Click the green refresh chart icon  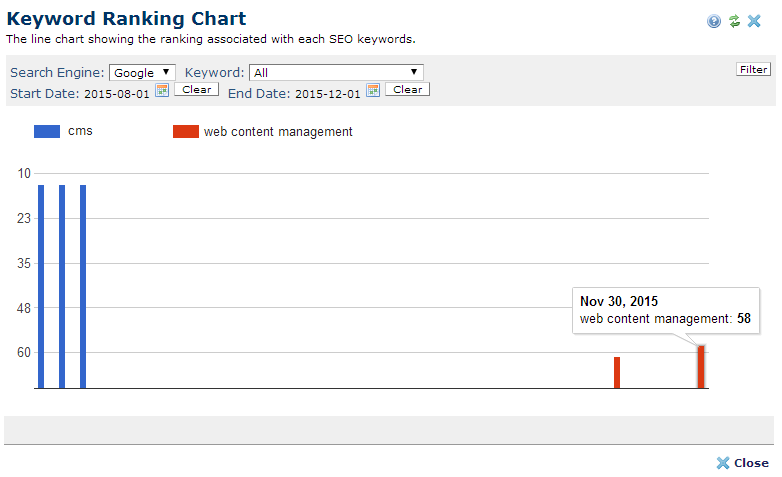point(734,21)
